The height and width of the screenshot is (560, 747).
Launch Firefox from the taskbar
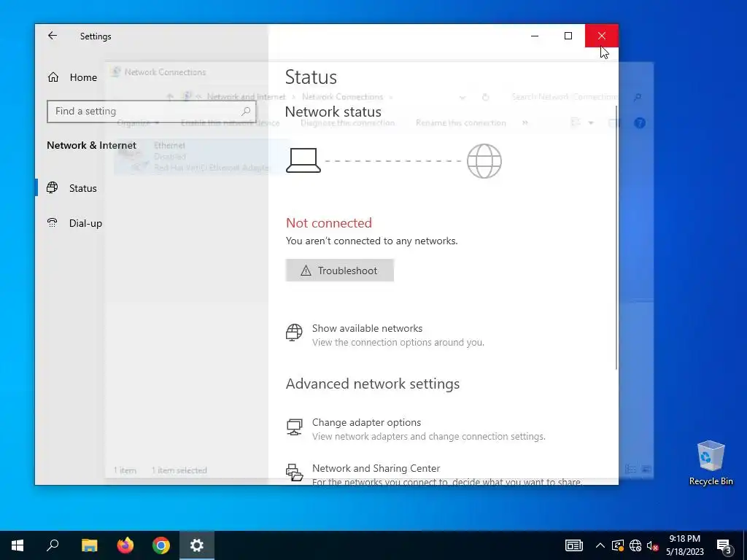click(125, 545)
